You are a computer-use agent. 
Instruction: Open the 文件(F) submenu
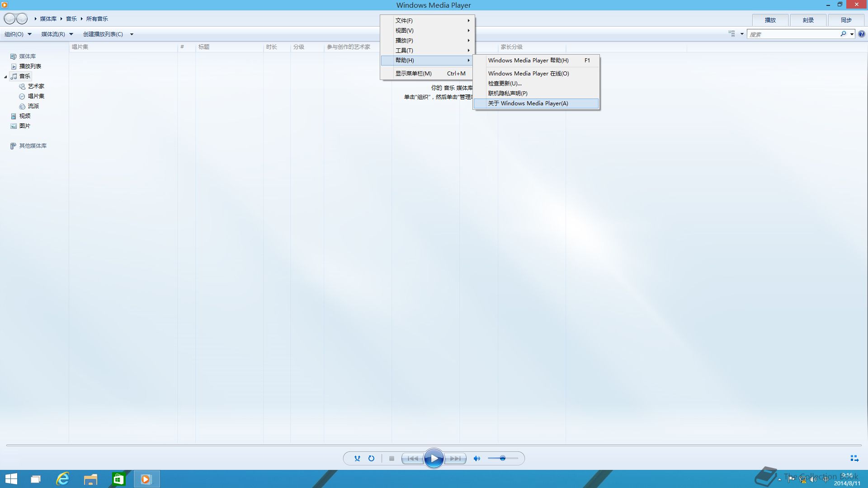click(x=427, y=20)
